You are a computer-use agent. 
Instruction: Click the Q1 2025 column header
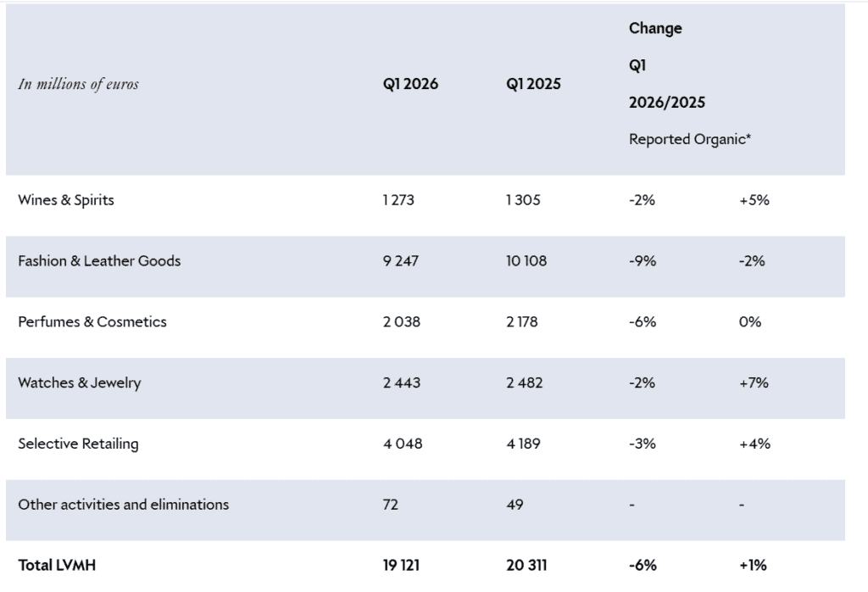(x=533, y=84)
